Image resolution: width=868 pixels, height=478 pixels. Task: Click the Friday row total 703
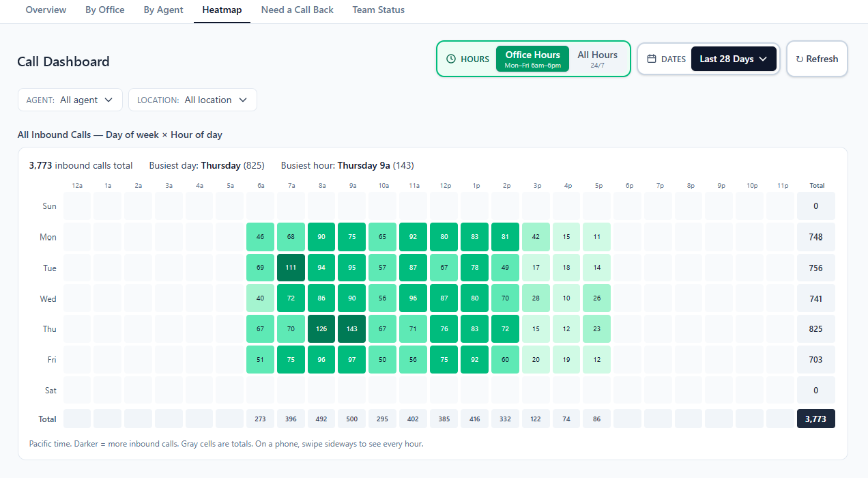816,360
